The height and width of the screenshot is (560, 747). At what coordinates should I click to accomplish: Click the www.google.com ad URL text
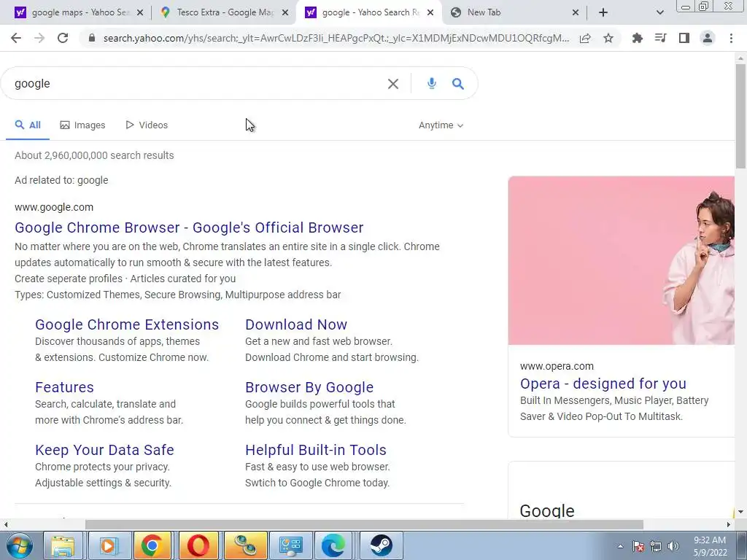pos(54,207)
